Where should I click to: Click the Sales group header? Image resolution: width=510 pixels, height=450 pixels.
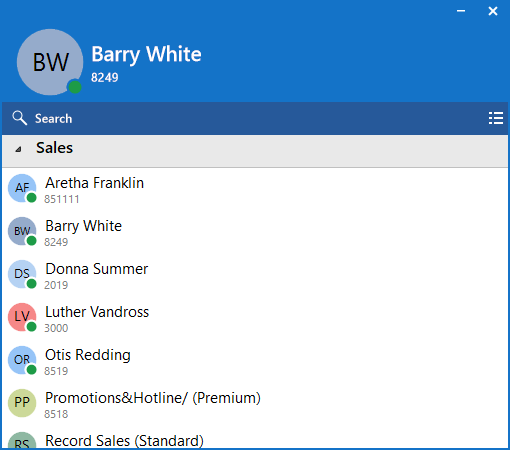255,151
